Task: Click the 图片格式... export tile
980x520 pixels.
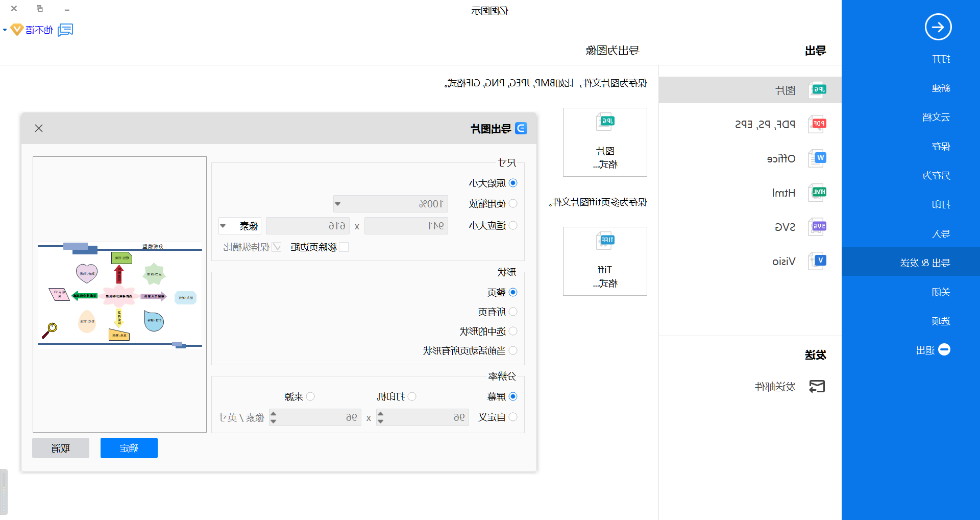Action: 605,142
